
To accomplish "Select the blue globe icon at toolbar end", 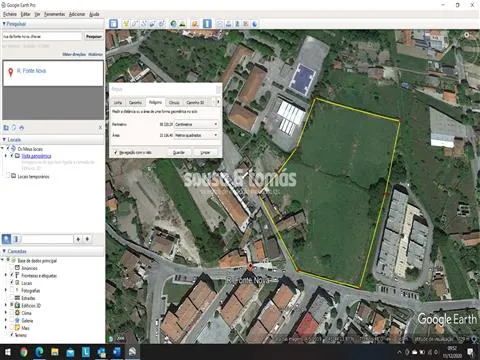I will tap(255, 24).
